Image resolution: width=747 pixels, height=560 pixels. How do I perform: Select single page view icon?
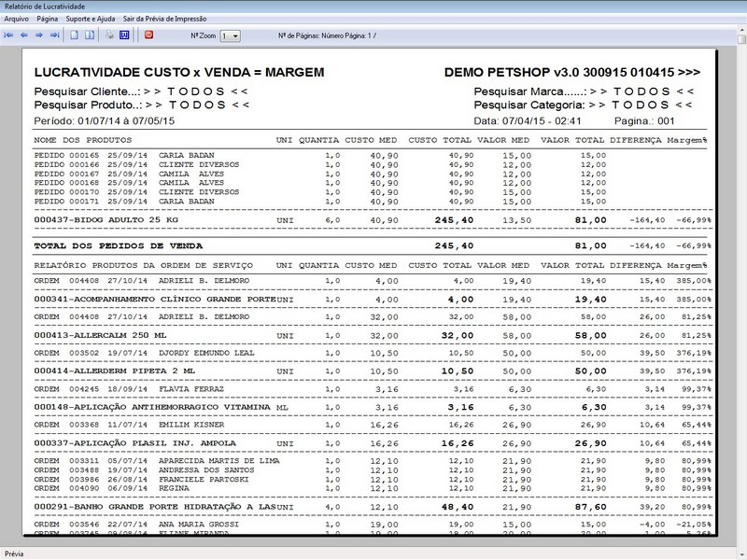point(76,35)
